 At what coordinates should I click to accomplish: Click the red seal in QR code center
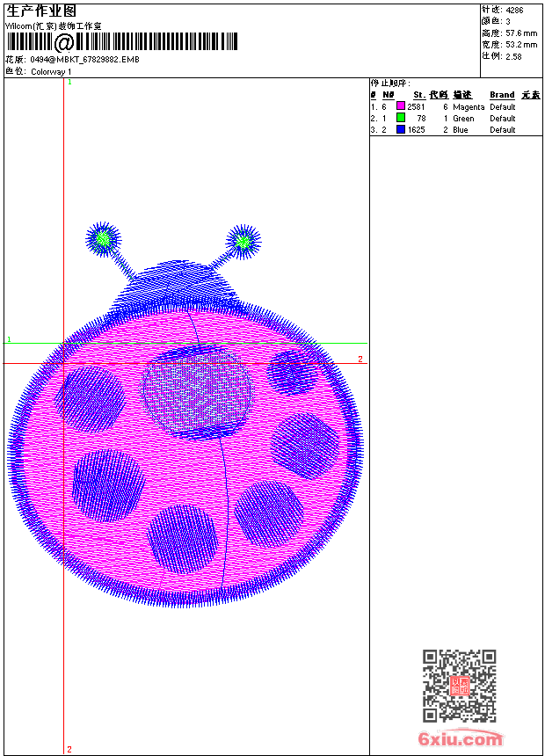[x=459, y=686]
